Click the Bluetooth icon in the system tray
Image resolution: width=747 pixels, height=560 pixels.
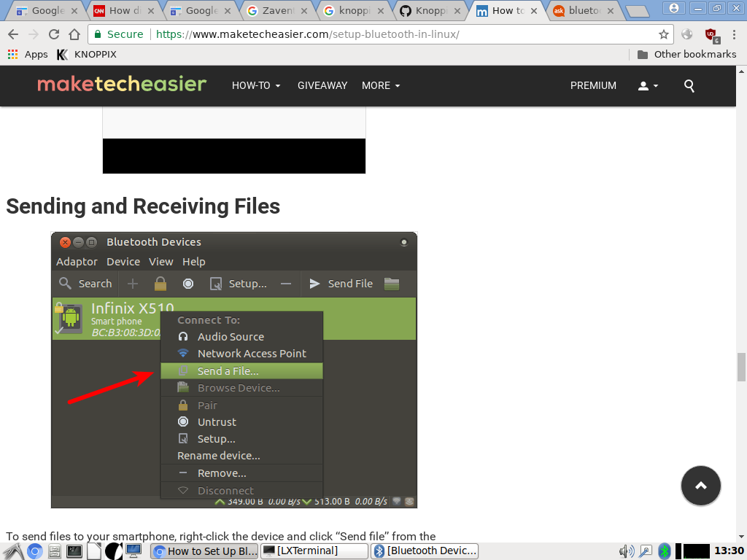[x=665, y=551]
